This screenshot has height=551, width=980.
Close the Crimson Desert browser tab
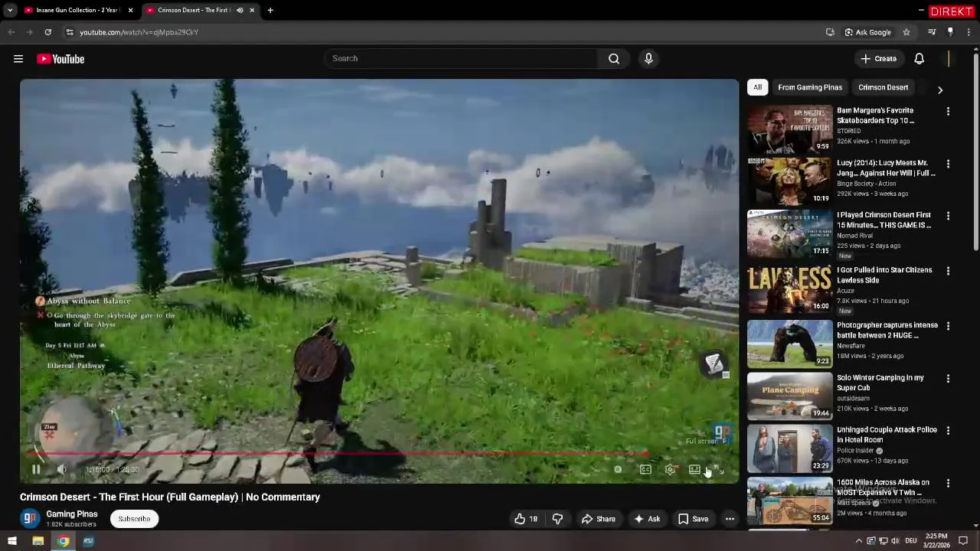coord(252,10)
